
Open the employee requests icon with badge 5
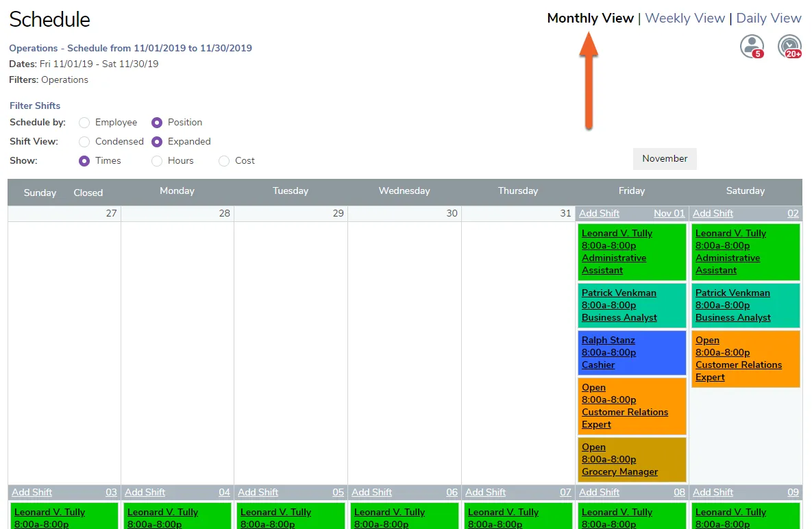[752, 47]
